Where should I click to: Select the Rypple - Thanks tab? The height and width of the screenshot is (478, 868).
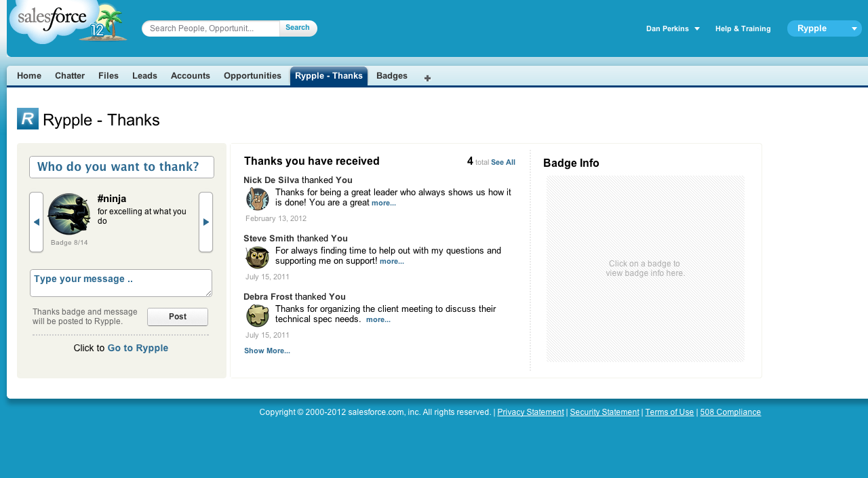[329, 76]
